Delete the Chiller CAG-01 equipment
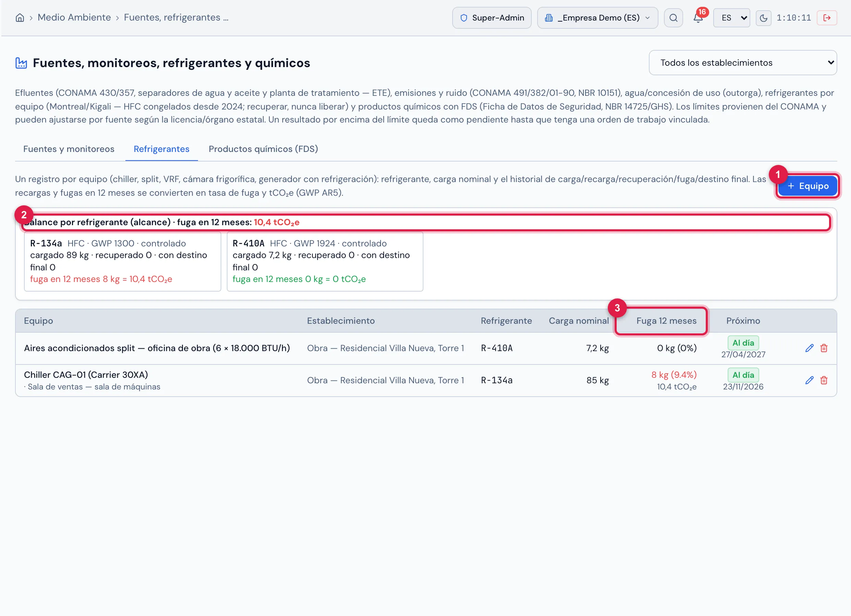The image size is (851, 616). [x=824, y=380]
